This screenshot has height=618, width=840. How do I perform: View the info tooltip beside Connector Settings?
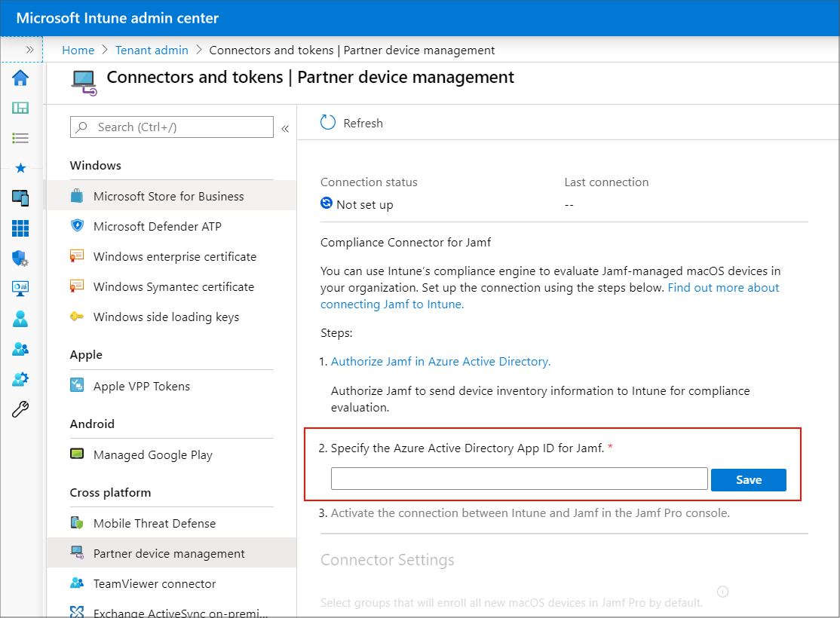(x=722, y=592)
